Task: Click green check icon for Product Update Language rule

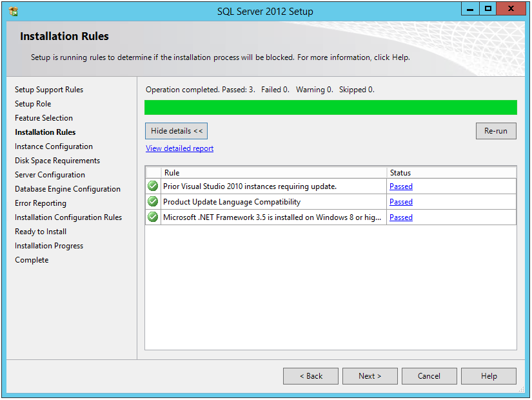Action: coord(153,201)
